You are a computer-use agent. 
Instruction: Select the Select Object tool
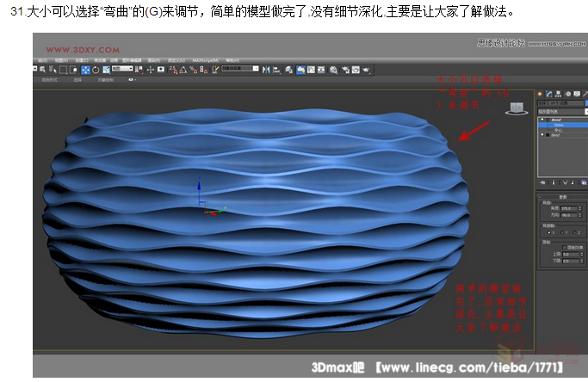coord(42,70)
